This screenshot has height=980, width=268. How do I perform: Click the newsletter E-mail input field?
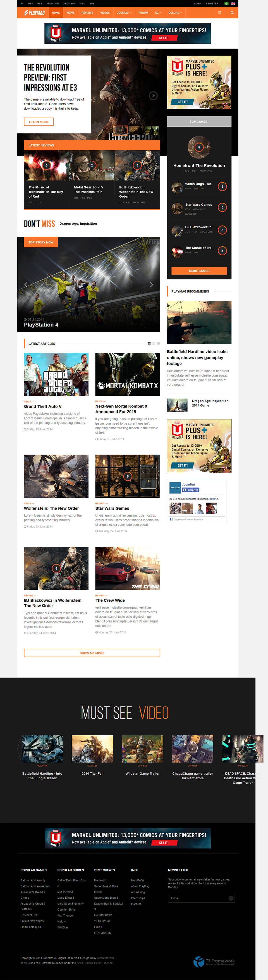click(x=198, y=898)
